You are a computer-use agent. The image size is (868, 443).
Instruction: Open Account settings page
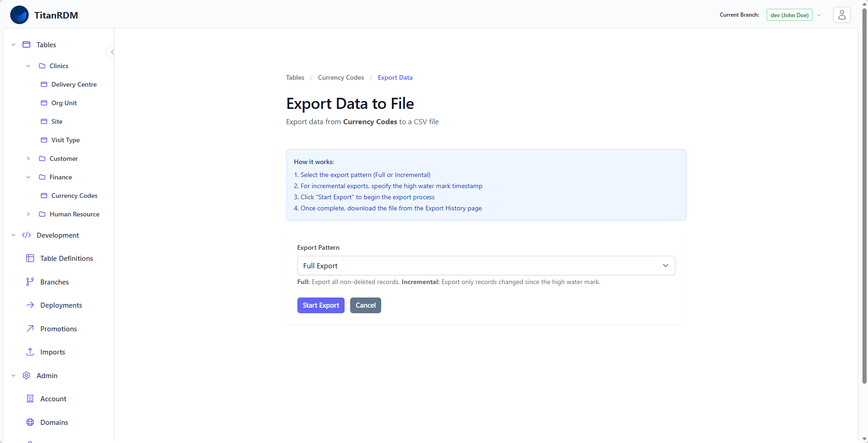(x=53, y=399)
